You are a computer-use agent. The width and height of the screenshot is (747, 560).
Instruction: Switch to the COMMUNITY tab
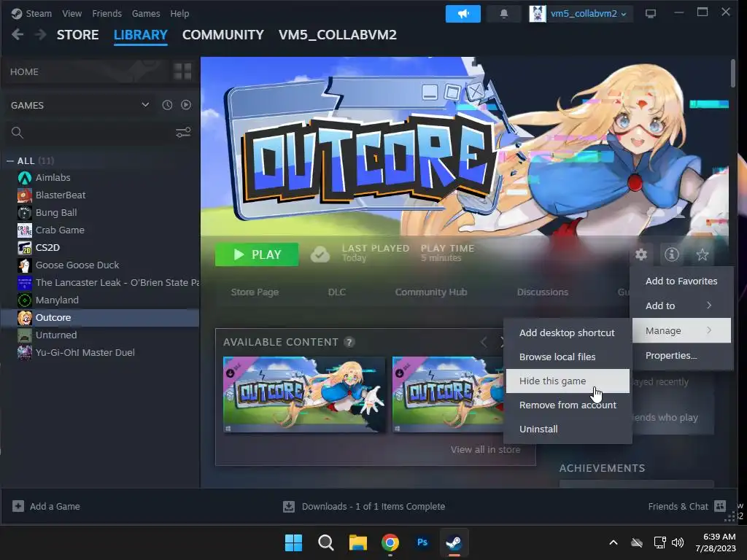pos(223,35)
